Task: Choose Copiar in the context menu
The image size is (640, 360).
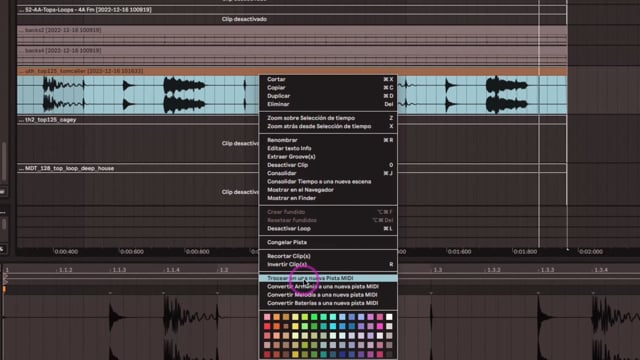Action: [328, 88]
